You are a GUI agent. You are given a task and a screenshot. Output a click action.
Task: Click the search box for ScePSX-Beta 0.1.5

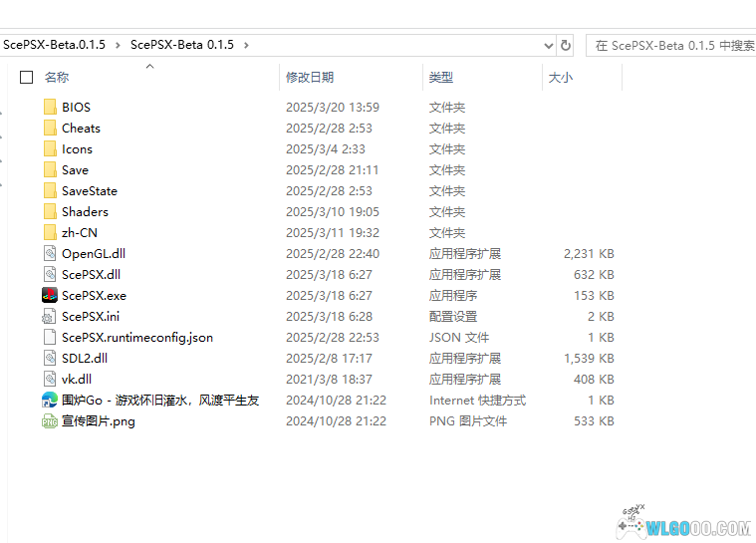(672, 45)
